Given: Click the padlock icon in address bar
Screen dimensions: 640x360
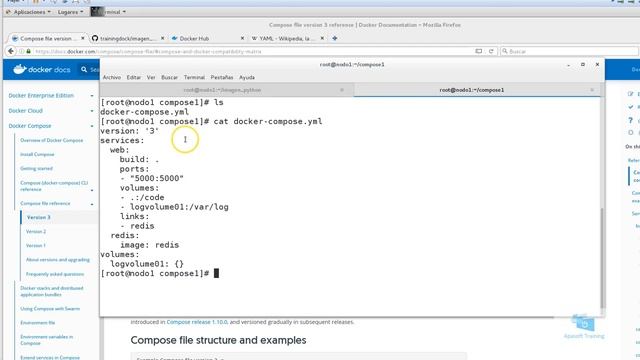Looking at the screenshot, I should click(29, 51).
